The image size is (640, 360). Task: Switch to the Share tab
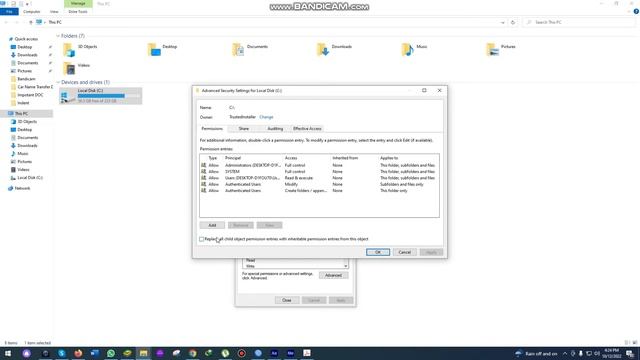coord(244,129)
